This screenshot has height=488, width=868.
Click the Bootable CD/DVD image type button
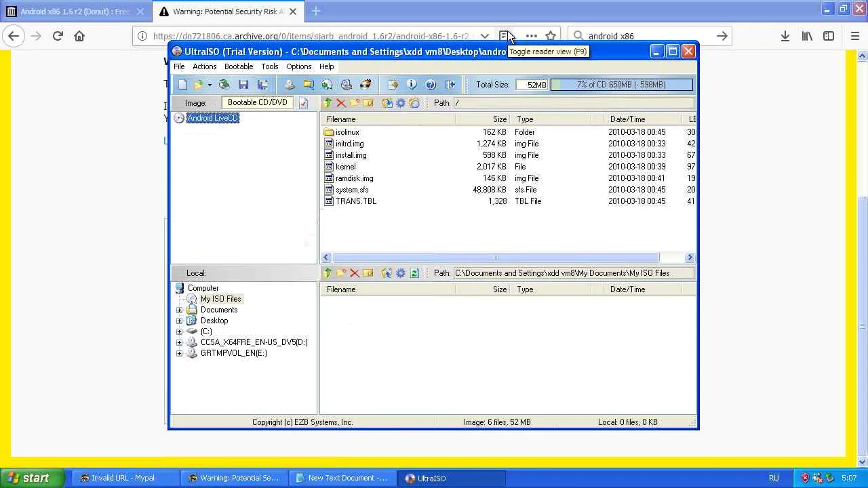click(x=258, y=102)
